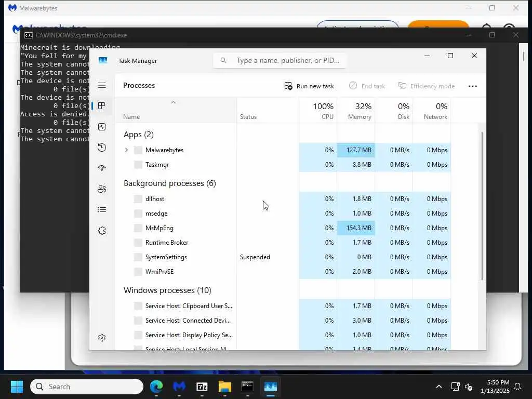This screenshot has height=399, width=532.
Task: Open Malwarebytes from the taskbar
Action: point(179,387)
